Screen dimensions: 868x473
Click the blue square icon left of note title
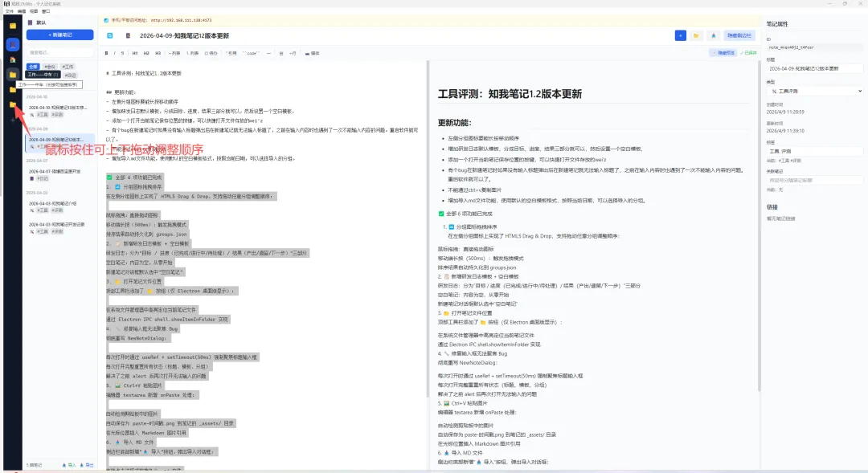click(x=109, y=35)
